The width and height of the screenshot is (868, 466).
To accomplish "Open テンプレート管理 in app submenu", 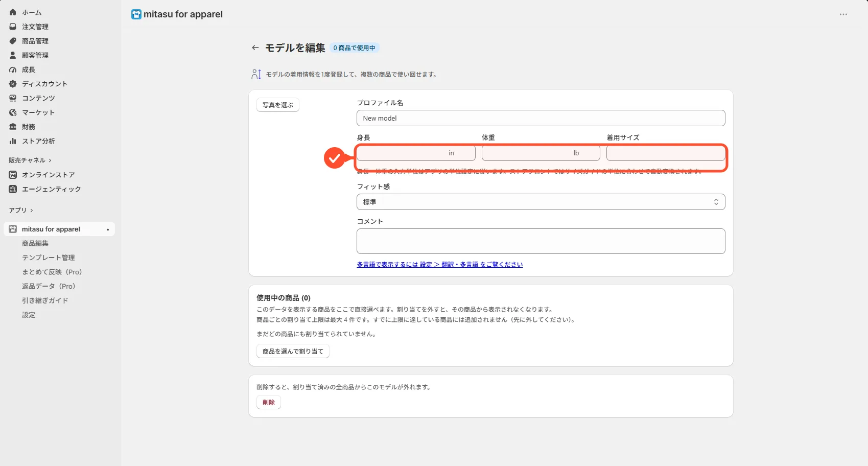I will tap(49, 258).
